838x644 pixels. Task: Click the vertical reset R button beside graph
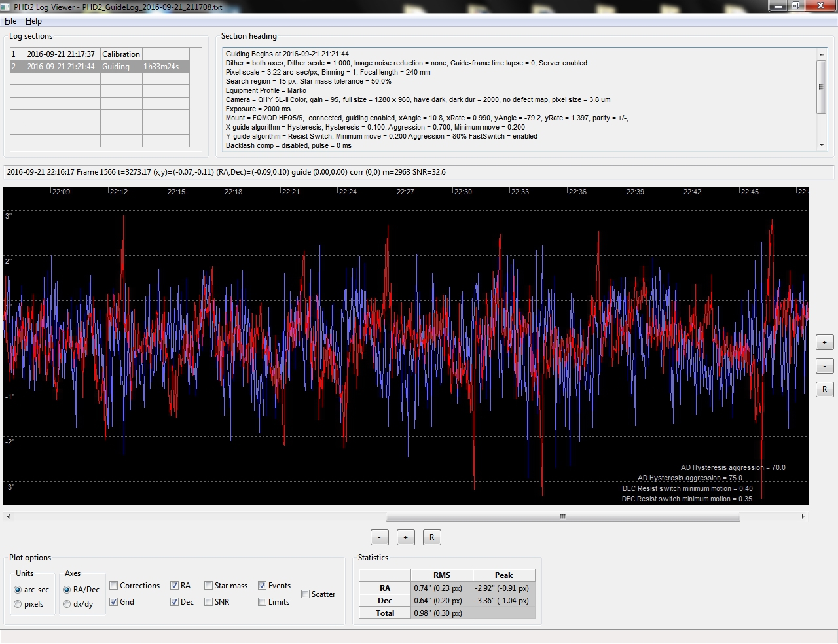click(824, 389)
